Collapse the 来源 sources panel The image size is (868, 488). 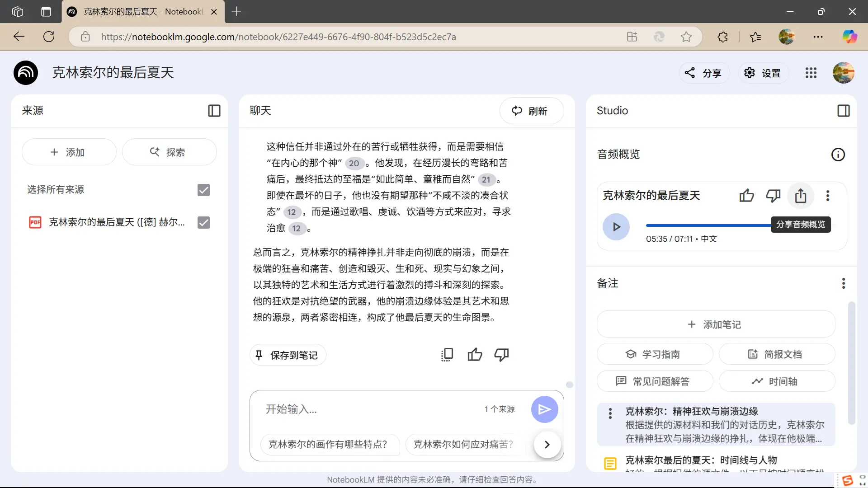(214, 111)
